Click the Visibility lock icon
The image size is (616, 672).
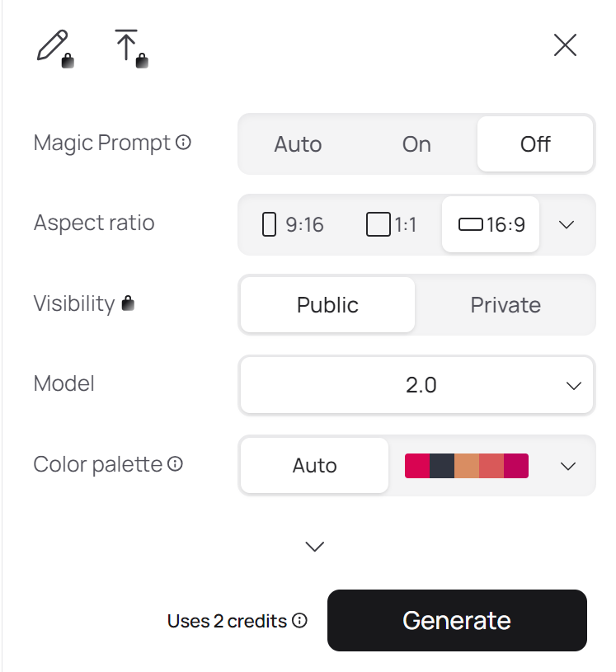pyautogui.click(x=128, y=303)
